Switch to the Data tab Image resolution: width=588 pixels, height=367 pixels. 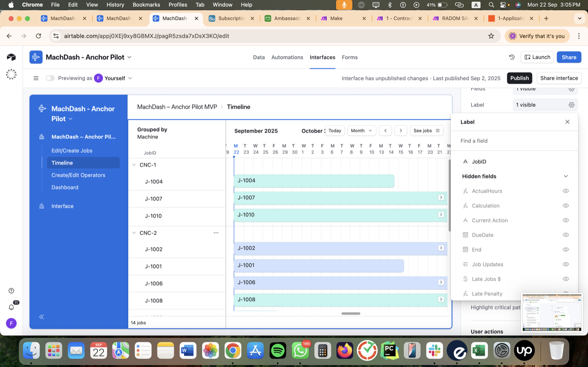tap(259, 57)
